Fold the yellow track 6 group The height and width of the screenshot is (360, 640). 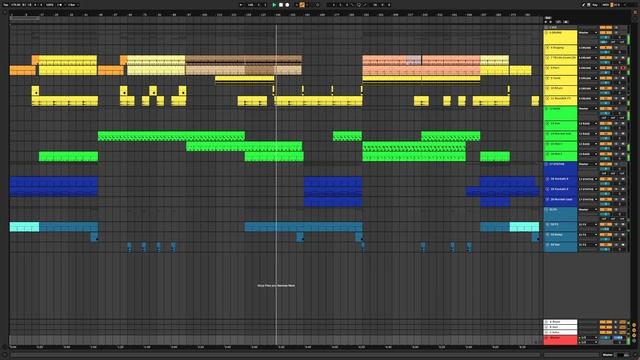coord(547,33)
